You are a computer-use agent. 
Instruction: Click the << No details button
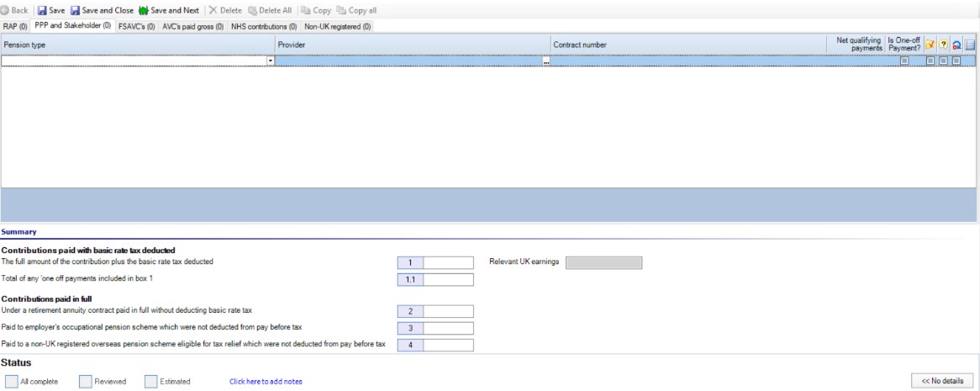pyautogui.click(x=942, y=380)
